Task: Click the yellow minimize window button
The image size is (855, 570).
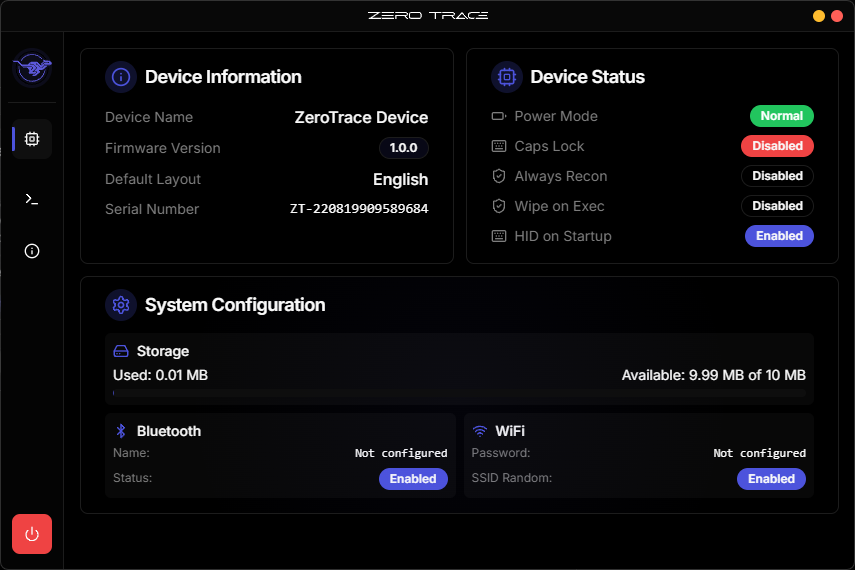Action: [x=818, y=16]
